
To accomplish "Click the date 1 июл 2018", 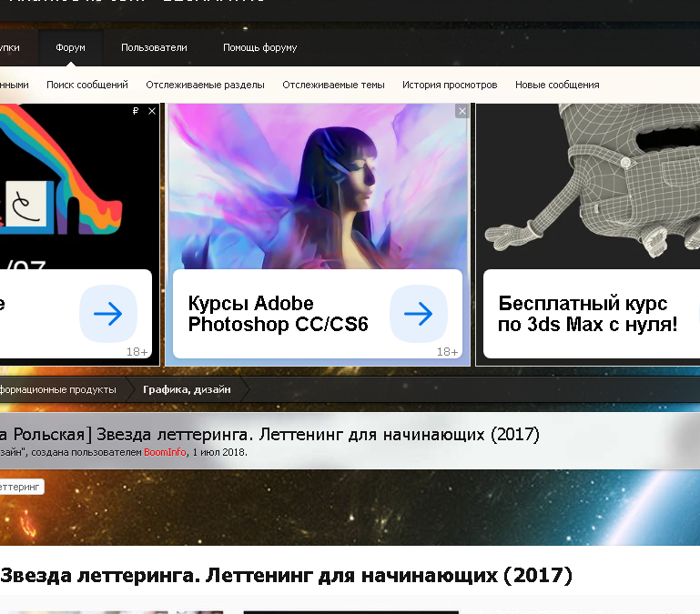I will (x=218, y=452).
